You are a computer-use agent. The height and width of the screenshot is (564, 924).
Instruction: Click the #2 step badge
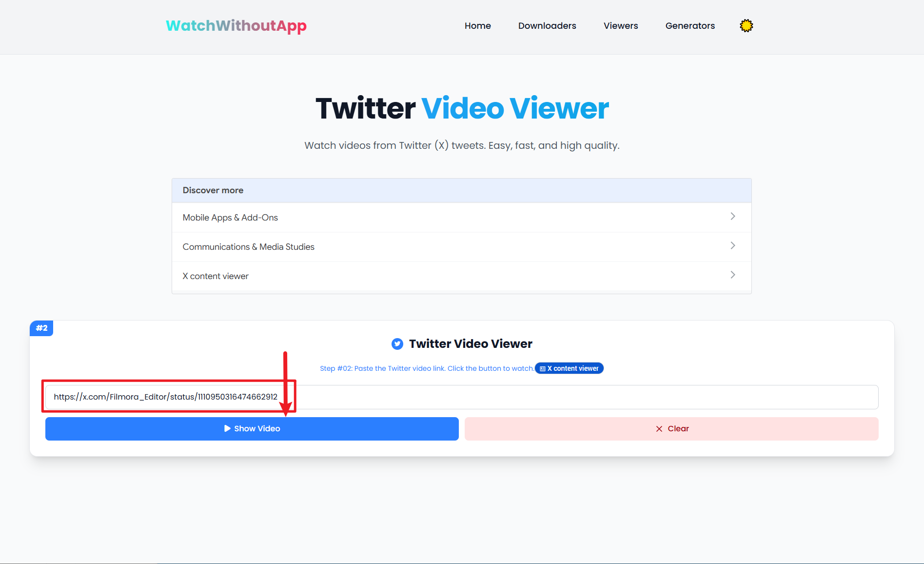tap(41, 328)
